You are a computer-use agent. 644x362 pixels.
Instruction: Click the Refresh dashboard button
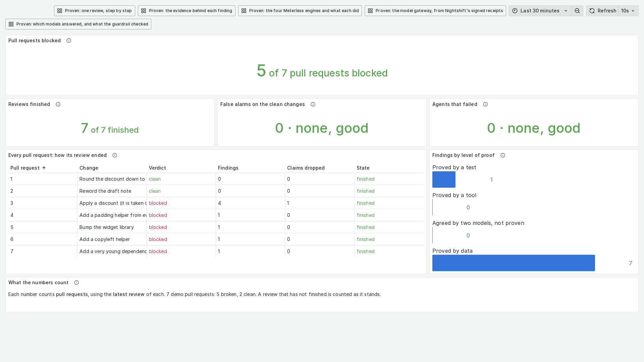pyautogui.click(x=602, y=11)
